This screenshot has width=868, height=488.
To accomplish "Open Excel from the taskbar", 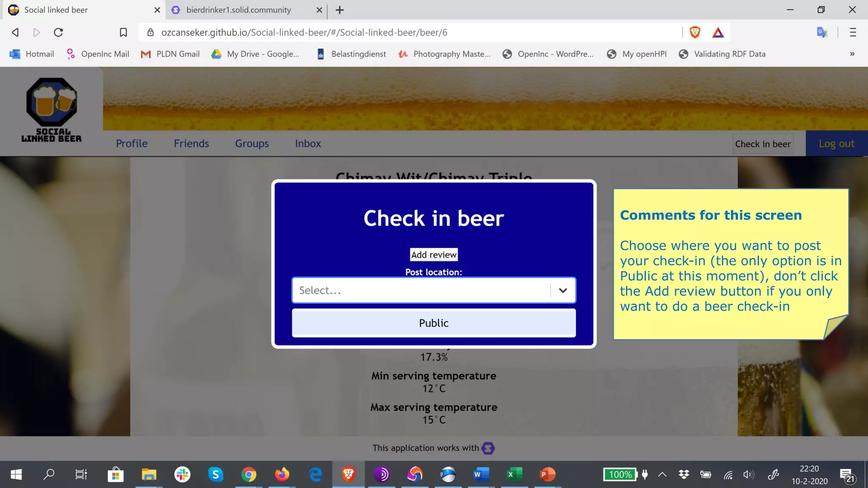I will coord(515,474).
